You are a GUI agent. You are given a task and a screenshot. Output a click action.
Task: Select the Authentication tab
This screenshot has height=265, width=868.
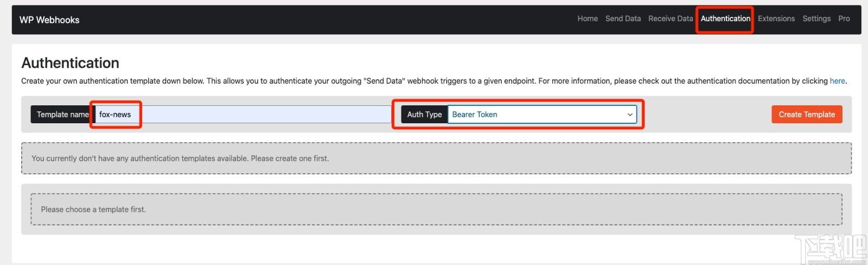(725, 18)
